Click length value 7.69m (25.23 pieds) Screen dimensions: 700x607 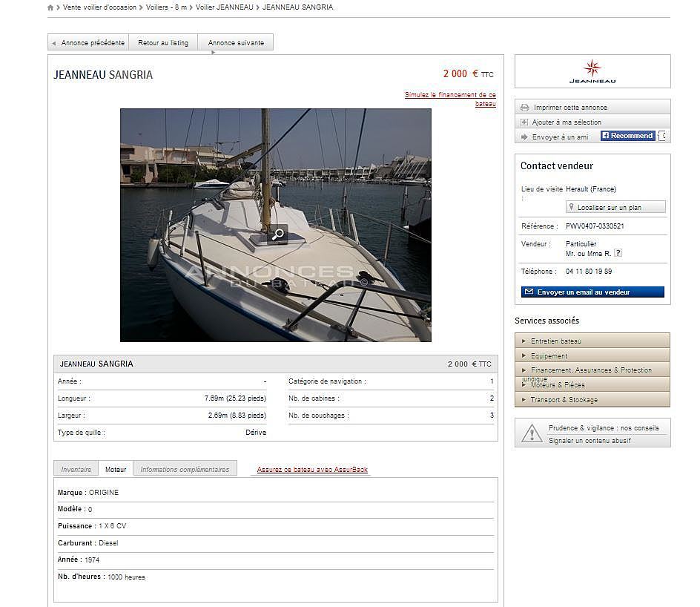[x=235, y=398]
